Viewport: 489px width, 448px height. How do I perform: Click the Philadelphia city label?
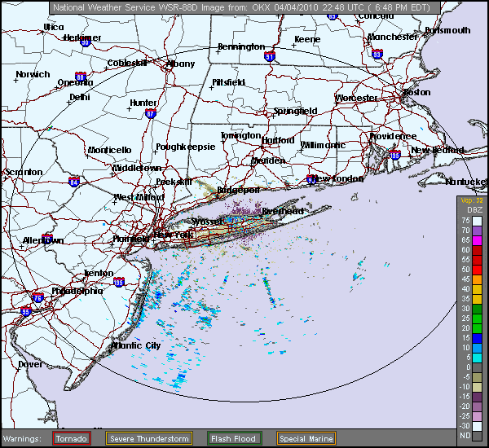[77, 291]
